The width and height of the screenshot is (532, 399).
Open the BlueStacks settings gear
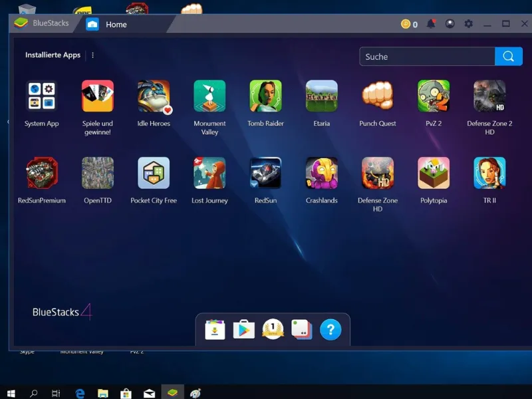click(x=469, y=24)
